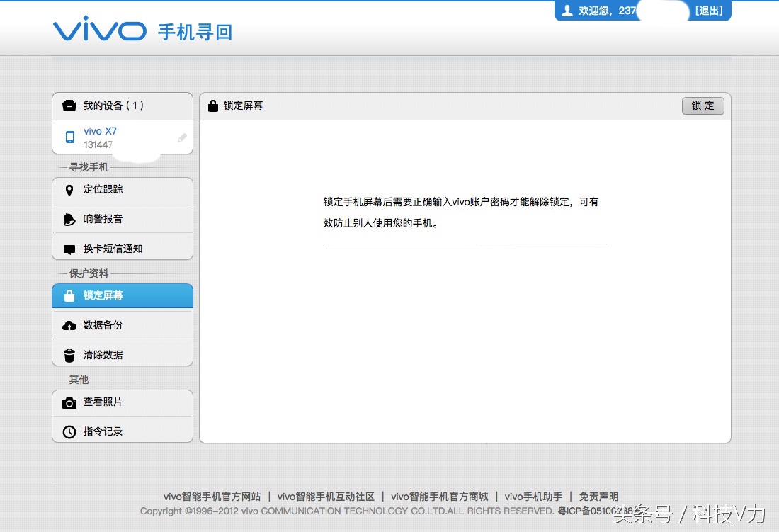The image size is (779, 532).
Task: Click the phone icon next to vivo X7
Action: (69, 137)
